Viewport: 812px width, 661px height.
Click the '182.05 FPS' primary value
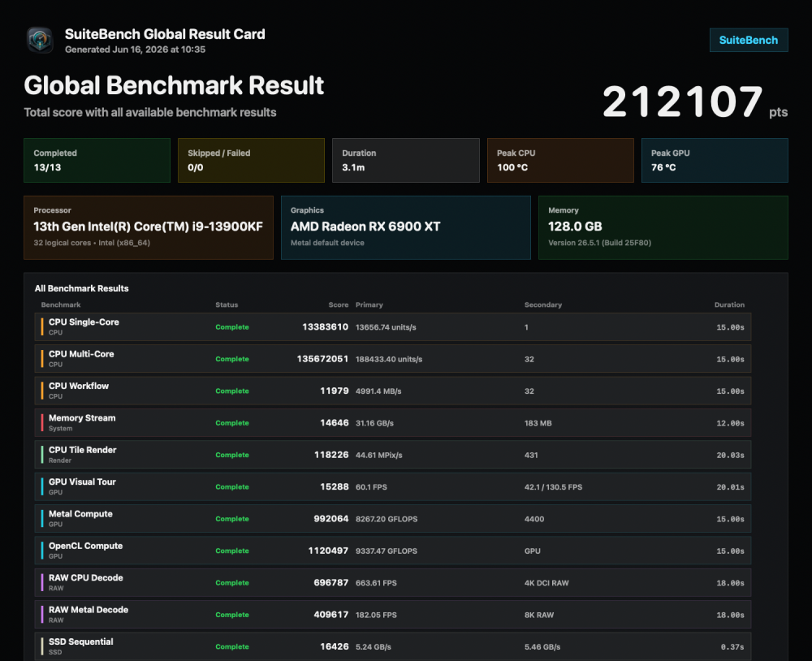(x=376, y=615)
